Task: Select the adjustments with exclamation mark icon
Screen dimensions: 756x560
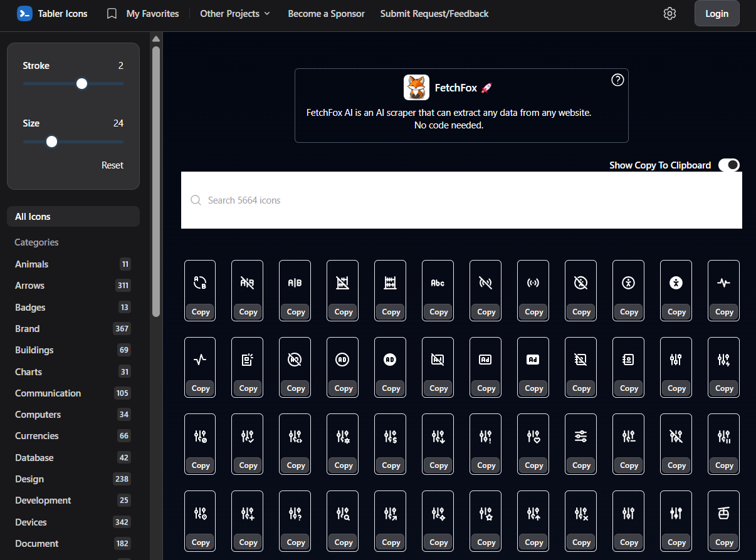Action: [x=486, y=437]
